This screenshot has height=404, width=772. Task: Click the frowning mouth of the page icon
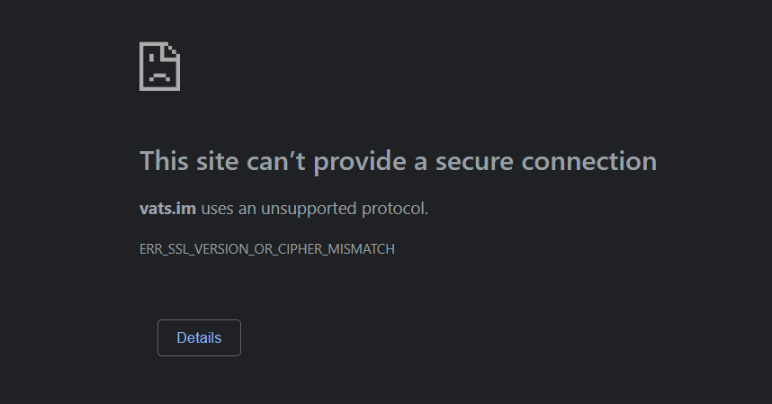[x=157, y=78]
